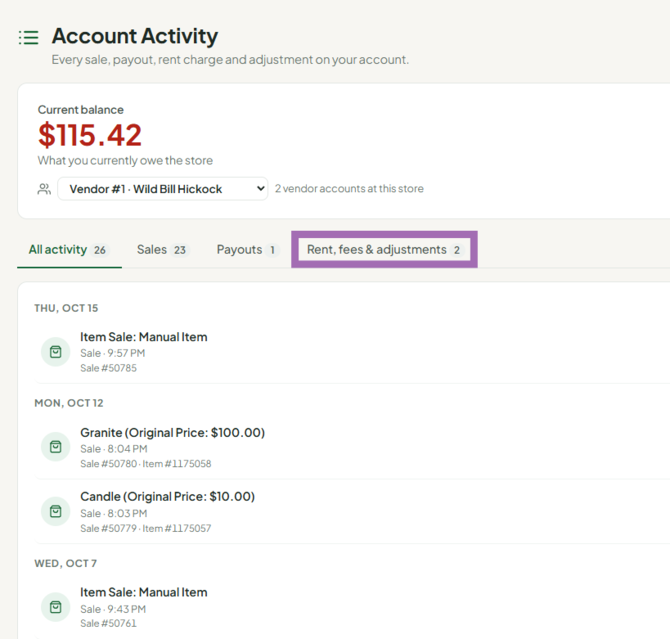Click 'Sale · 8:04 PM' timestamp
The height and width of the screenshot is (639, 670).
114,449
